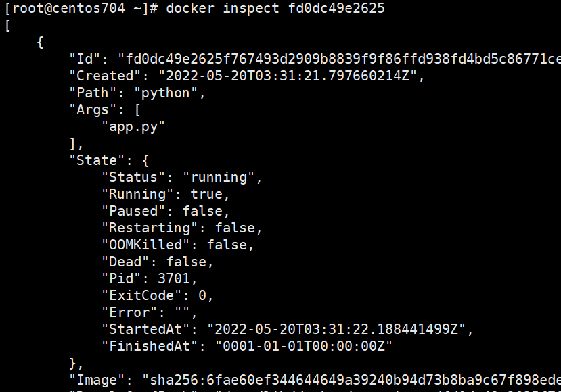Click the ExitCode value 0
This screenshot has height=392, width=561.
point(202,295)
